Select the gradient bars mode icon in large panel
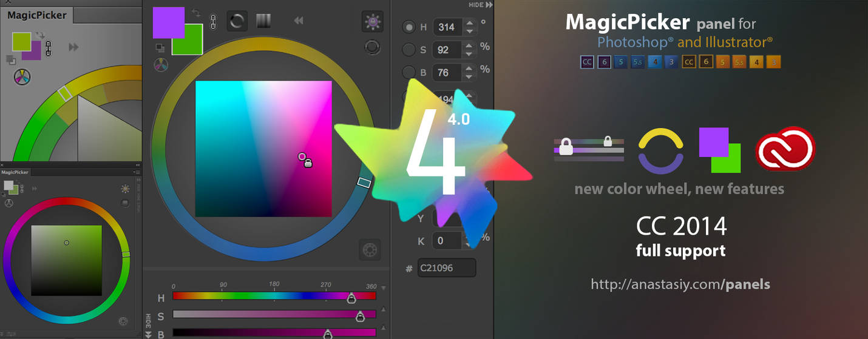The image size is (868, 339). click(x=263, y=22)
